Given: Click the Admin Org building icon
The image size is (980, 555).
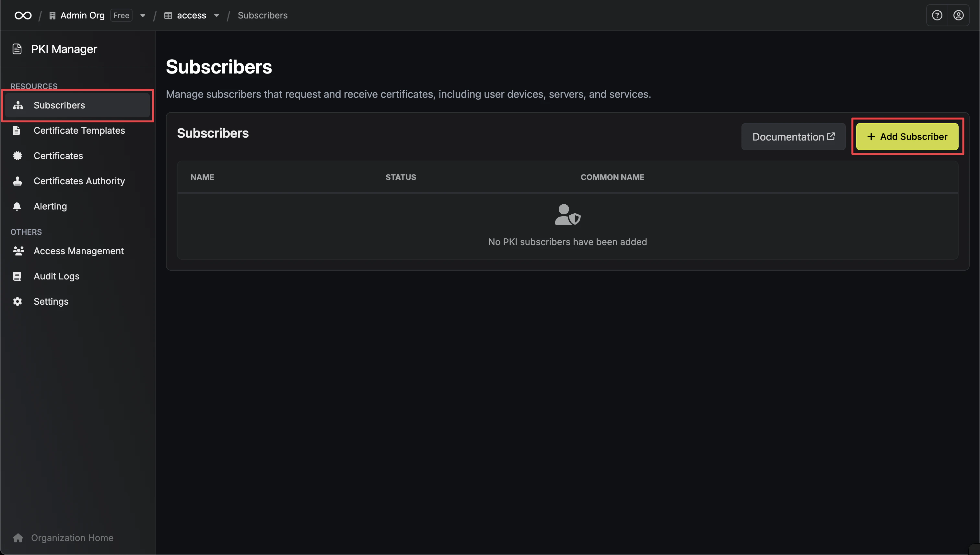Looking at the screenshot, I should [x=52, y=15].
